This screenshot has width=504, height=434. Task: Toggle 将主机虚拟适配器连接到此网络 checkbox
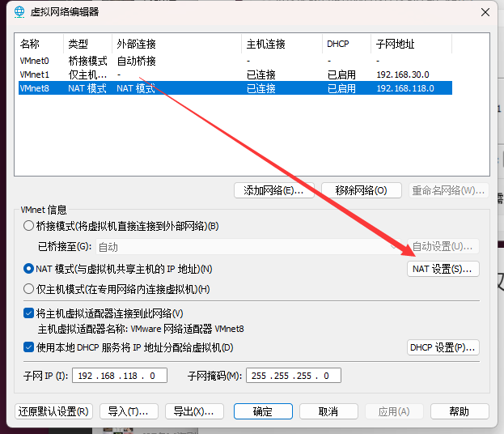29,313
